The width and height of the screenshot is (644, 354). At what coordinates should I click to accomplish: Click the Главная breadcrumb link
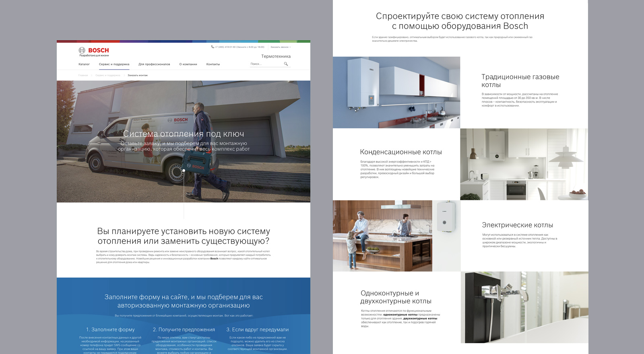83,75
